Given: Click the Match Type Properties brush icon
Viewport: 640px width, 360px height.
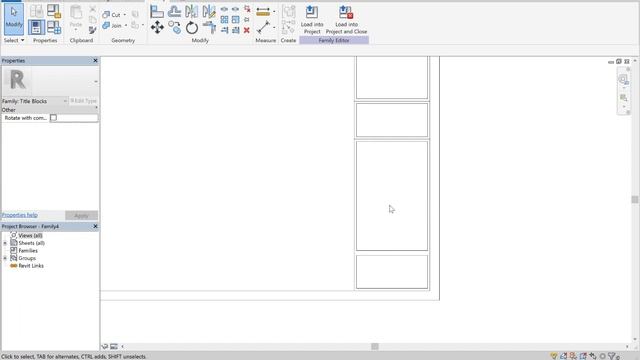Looking at the screenshot, I should tap(93, 30).
